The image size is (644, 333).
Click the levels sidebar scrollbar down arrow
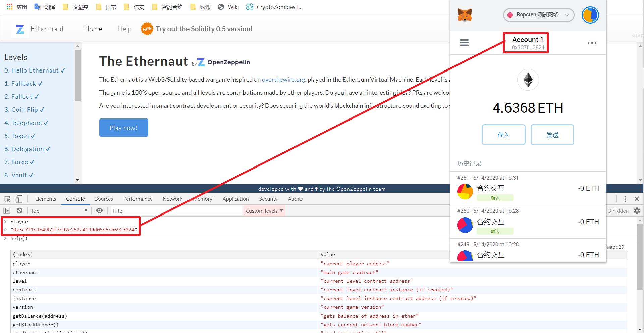[78, 180]
